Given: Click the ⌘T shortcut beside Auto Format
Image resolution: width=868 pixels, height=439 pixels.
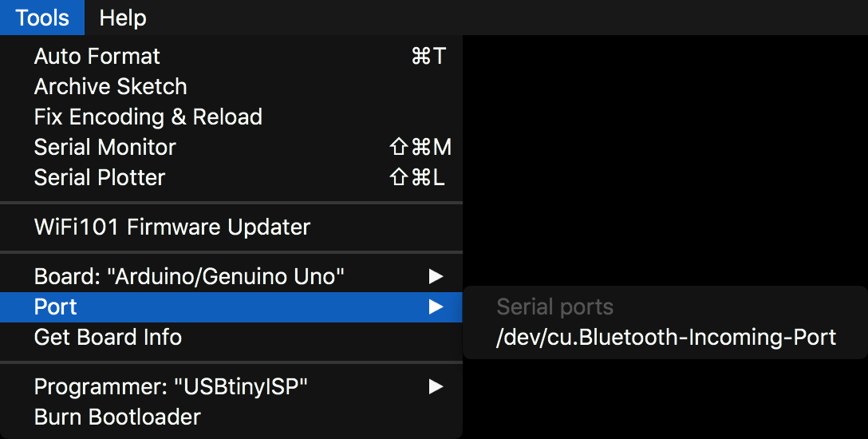Looking at the screenshot, I should (428, 57).
